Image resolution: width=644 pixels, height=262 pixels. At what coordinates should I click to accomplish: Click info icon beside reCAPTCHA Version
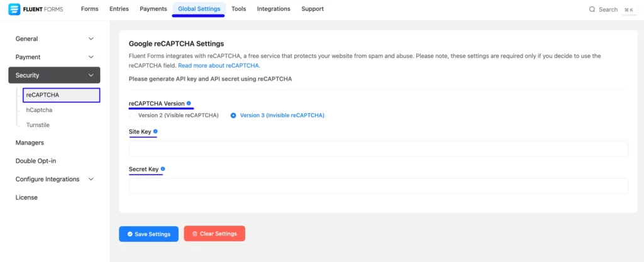pos(189,103)
